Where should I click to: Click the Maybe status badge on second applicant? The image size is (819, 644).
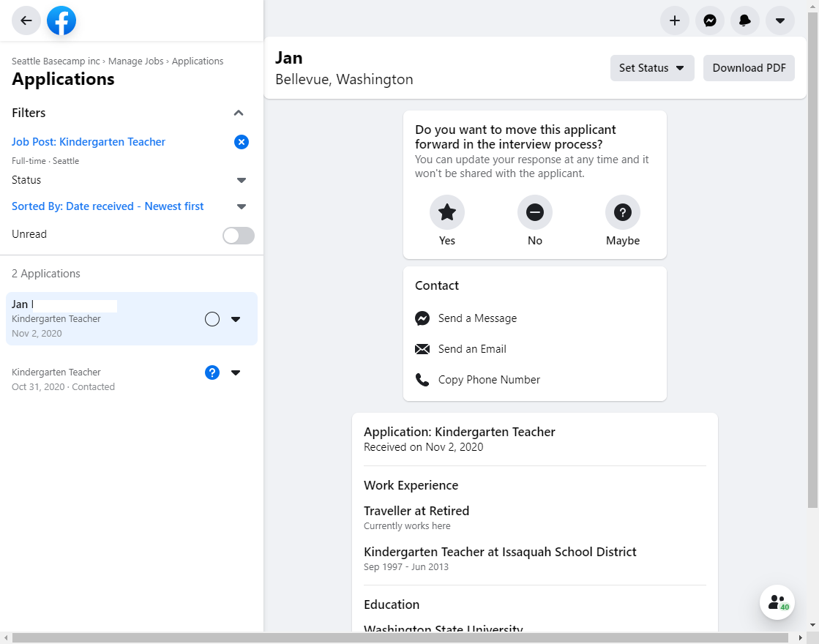(212, 372)
